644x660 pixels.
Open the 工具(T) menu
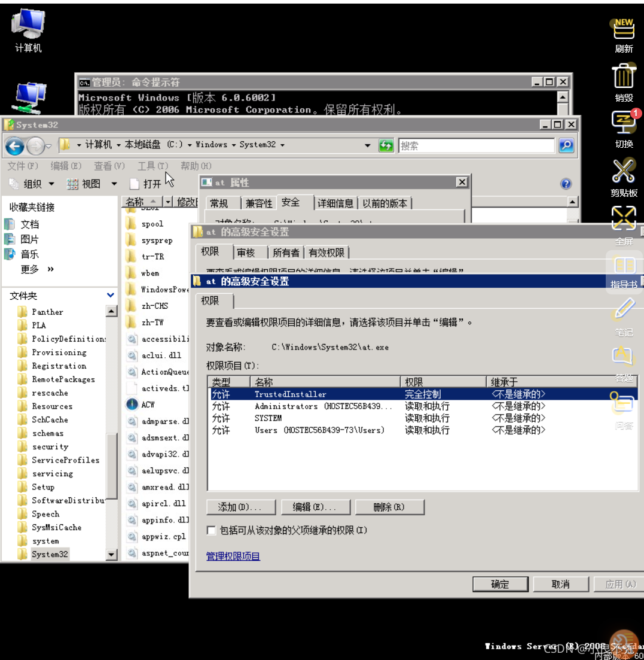coord(152,166)
